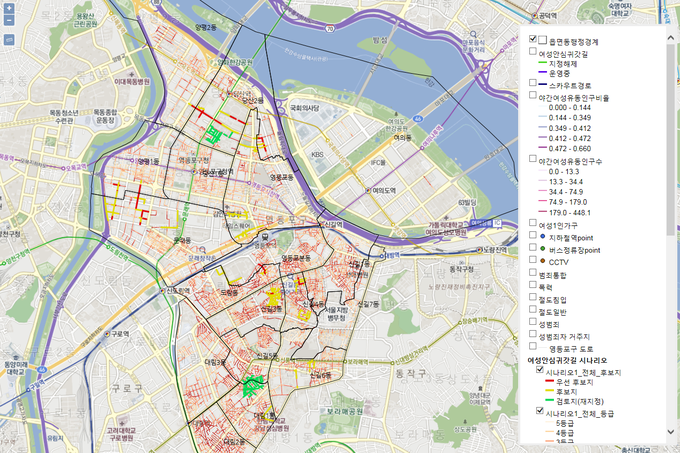
Task: Enable the 버스정류장point layer checkbox
Action: [533, 247]
